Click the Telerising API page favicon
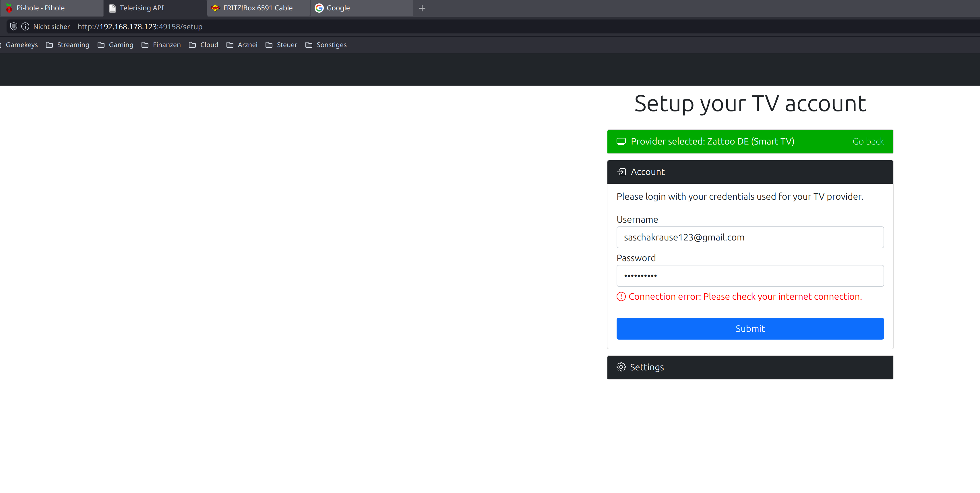The height and width of the screenshot is (493, 980). 112,8
